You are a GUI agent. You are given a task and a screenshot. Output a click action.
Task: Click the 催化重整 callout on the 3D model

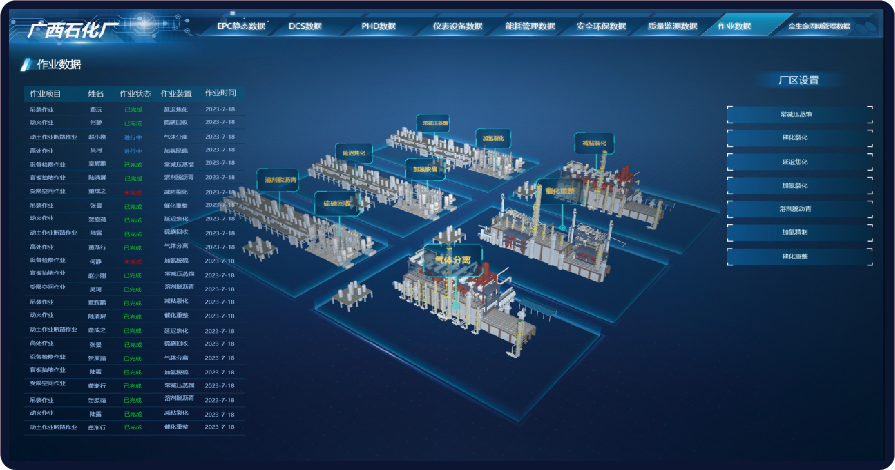(559, 189)
